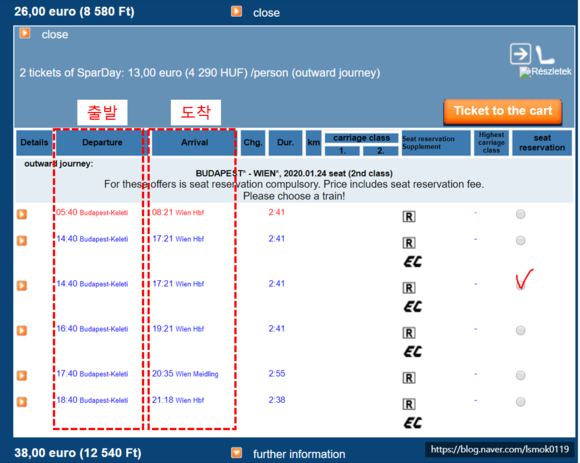This screenshot has width=580, height=463.
Task: Expand details for the 17:40 train
Action: (x=22, y=375)
